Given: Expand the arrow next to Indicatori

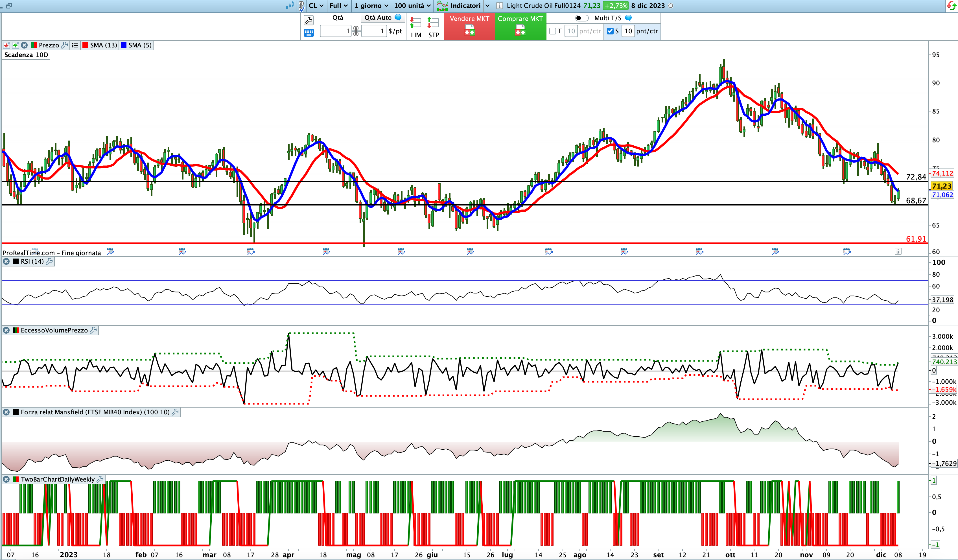Looking at the screenshot, I should [487, 6].
